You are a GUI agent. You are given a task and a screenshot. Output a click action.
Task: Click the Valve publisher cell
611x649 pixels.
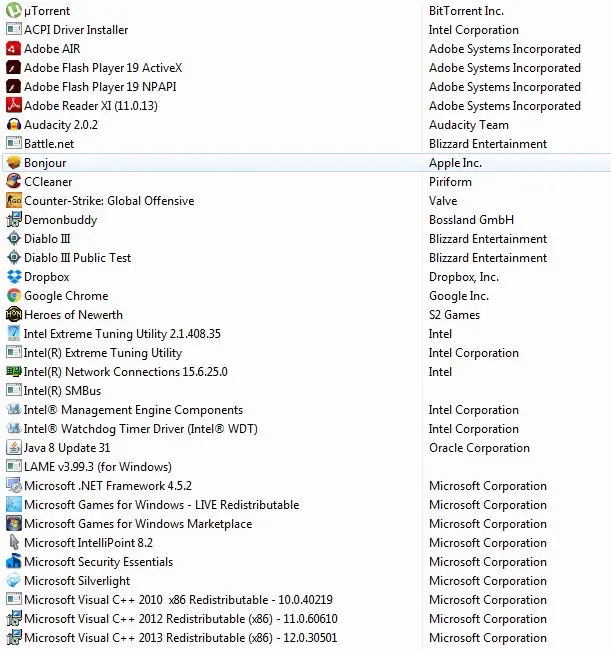tap(443, 201)
